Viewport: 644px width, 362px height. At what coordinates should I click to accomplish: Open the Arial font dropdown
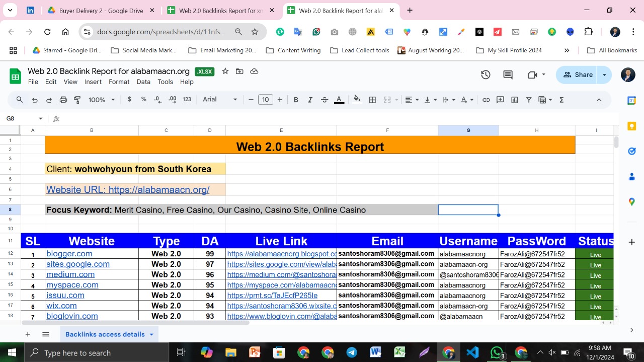pos(220,100)
